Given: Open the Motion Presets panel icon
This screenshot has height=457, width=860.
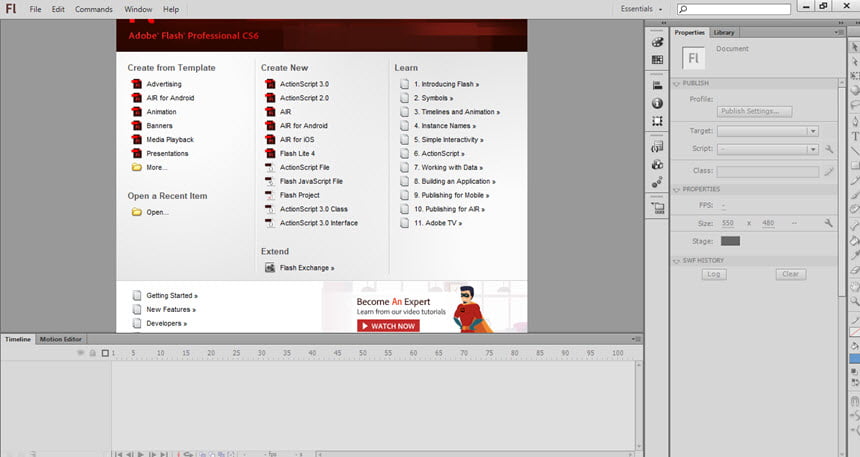Looking at the screenshot, I should click(x=657, y=182).
